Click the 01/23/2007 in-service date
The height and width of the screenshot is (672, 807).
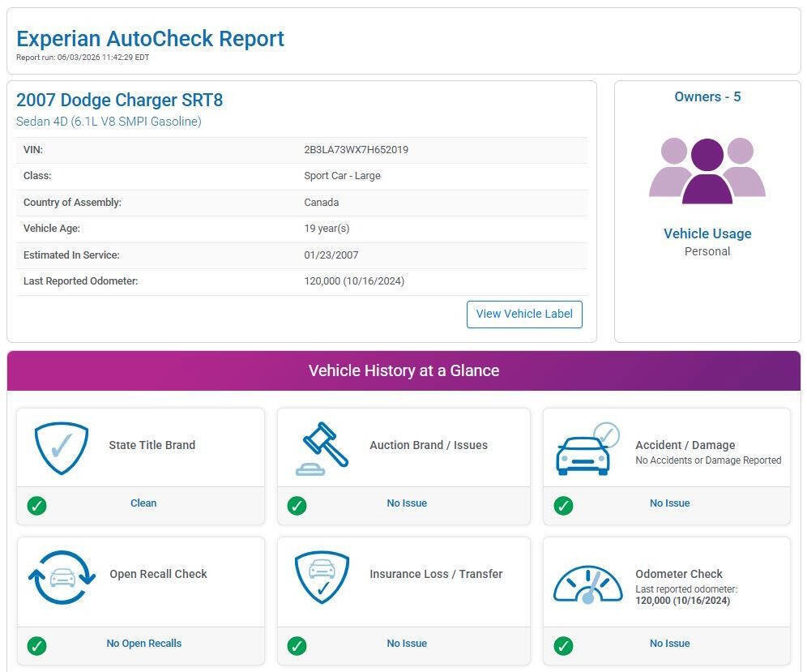tap(331, 255)
